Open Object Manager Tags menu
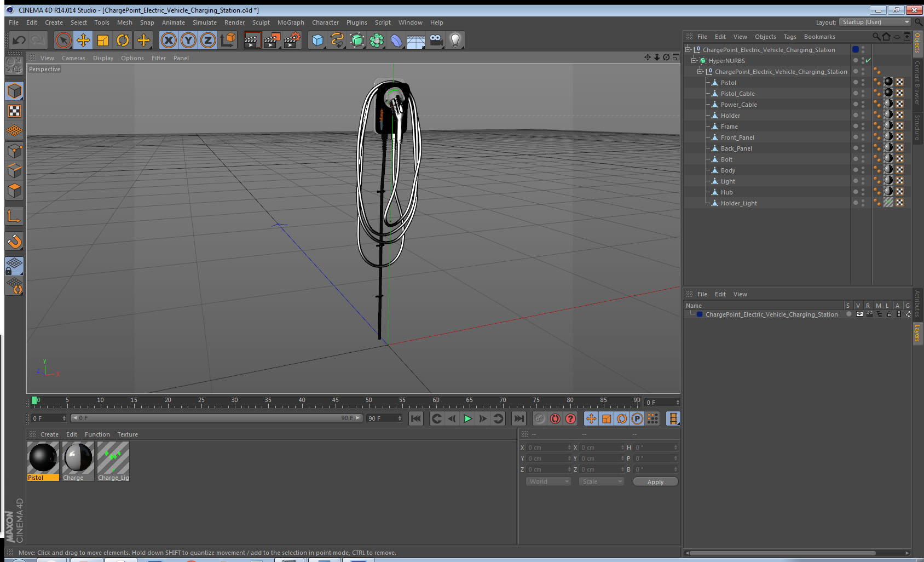Viewport: 924px width, 562px height. [789, 37]
